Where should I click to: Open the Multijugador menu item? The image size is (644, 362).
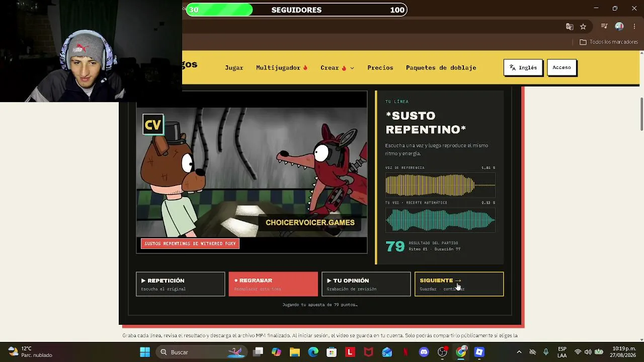click(x=282, y=68)
